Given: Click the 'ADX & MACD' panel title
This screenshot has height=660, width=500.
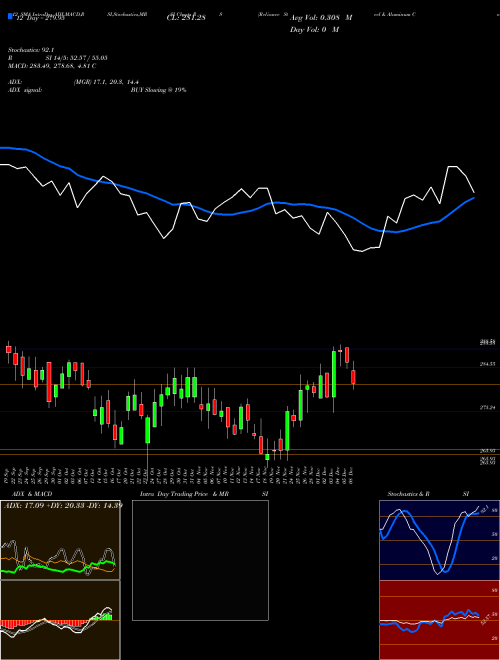Looking at the screenshot, I should [32, 494].
